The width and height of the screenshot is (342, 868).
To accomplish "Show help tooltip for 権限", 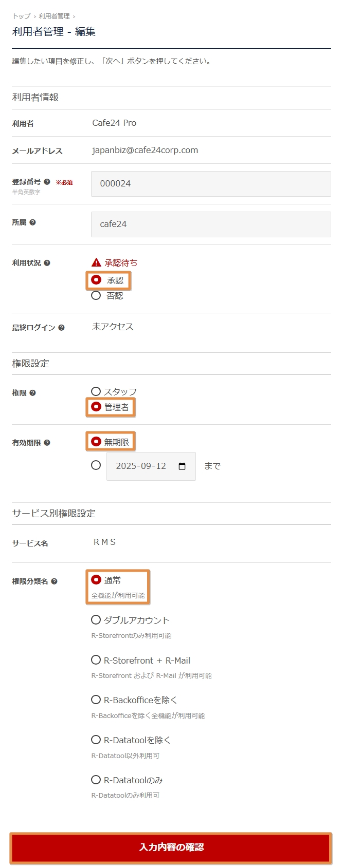I will [33, 393].
